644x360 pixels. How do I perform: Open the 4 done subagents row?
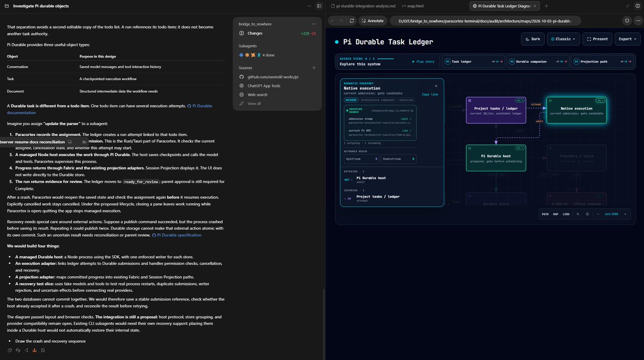(257, 55)
